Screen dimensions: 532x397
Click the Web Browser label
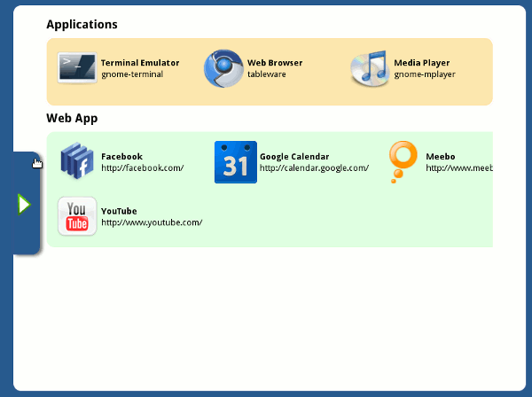(275, 63)
